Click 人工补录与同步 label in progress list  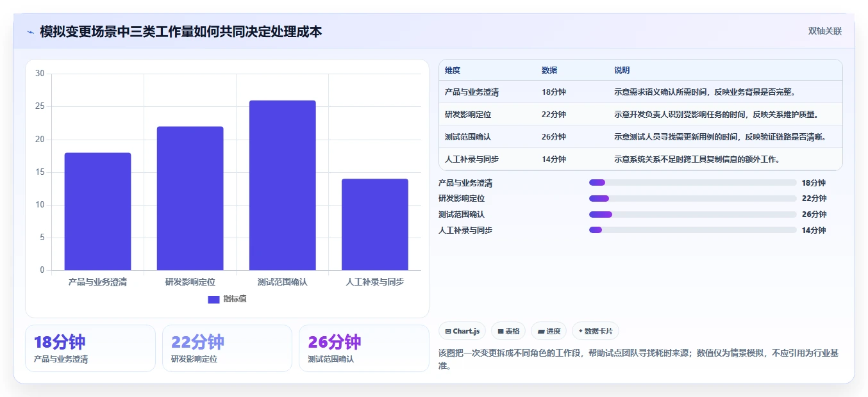point(465,230)
